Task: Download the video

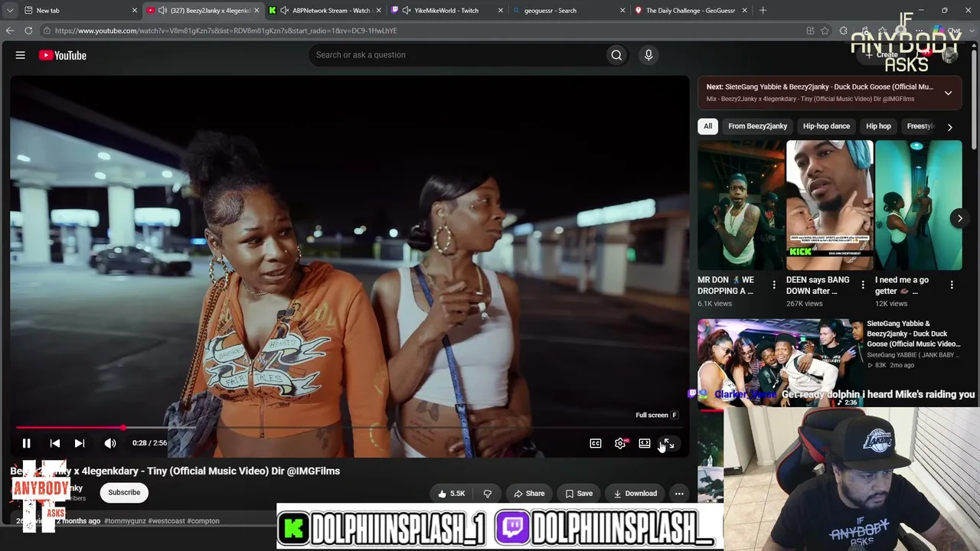Action: tap(635, 494)
